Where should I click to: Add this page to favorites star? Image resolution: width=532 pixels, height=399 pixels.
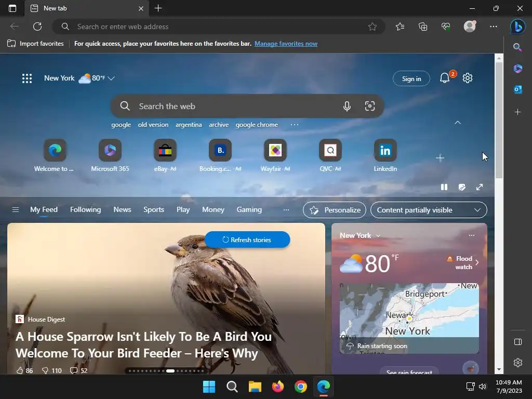click(x=373, y=26)
